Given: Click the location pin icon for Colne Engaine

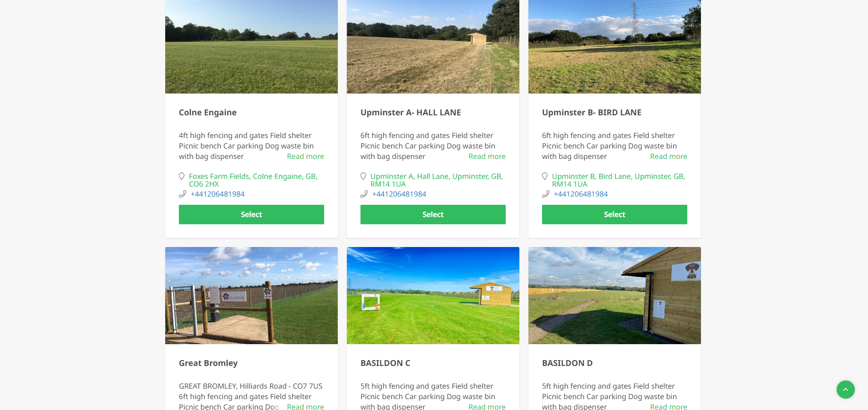Looking at the screenshot, I should click(x=182, y=176).
